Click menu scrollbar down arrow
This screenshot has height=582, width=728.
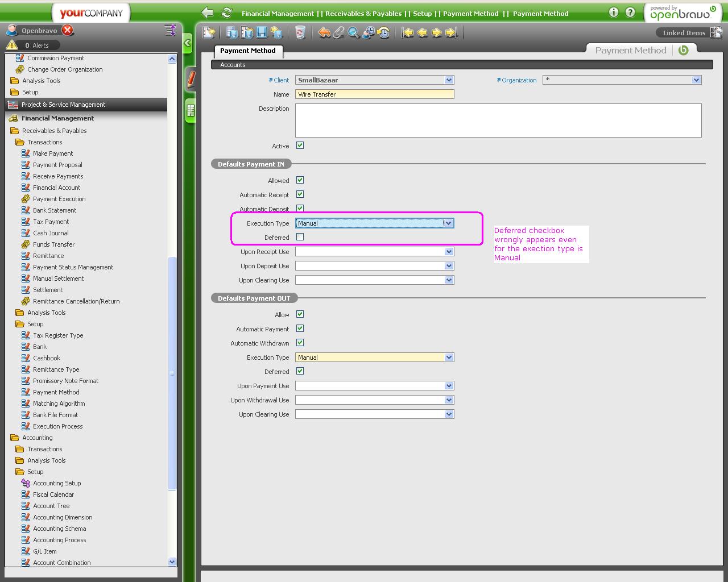[172, 562]
